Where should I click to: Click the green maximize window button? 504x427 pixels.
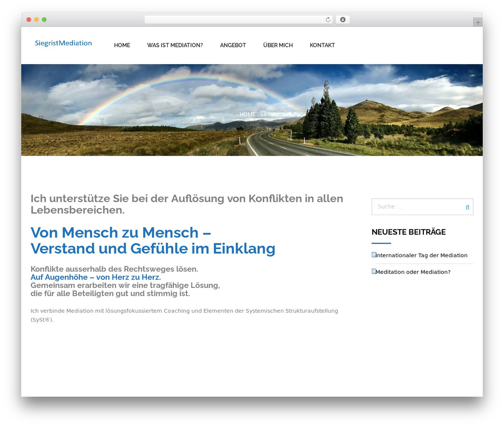(44, 20)
